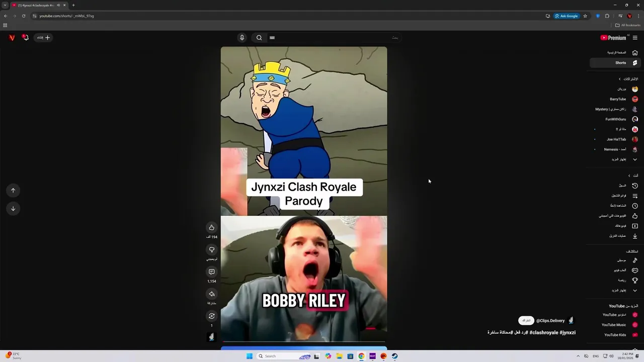The image size is (644, 362).
Task: Like the Jynxzi Clash Royale short
Action: point(212,227)
